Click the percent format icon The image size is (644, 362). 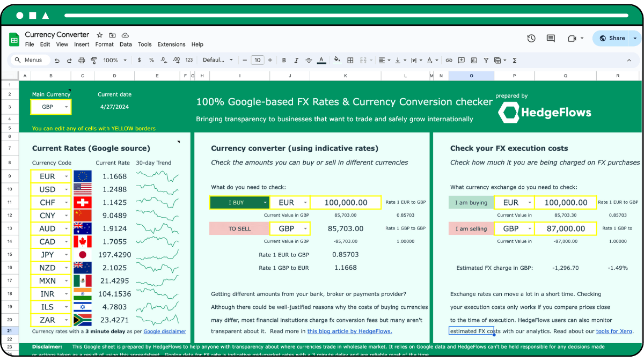coord(151,60)
